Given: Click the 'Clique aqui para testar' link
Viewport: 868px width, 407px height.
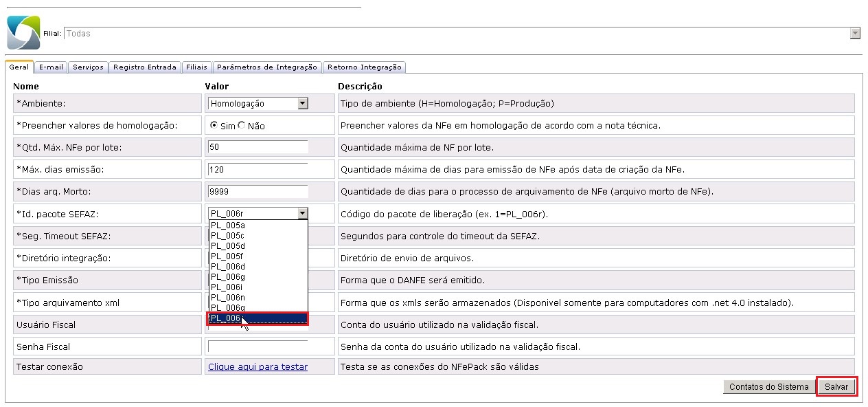Looking at the screenshot, I should click(258, 367).
